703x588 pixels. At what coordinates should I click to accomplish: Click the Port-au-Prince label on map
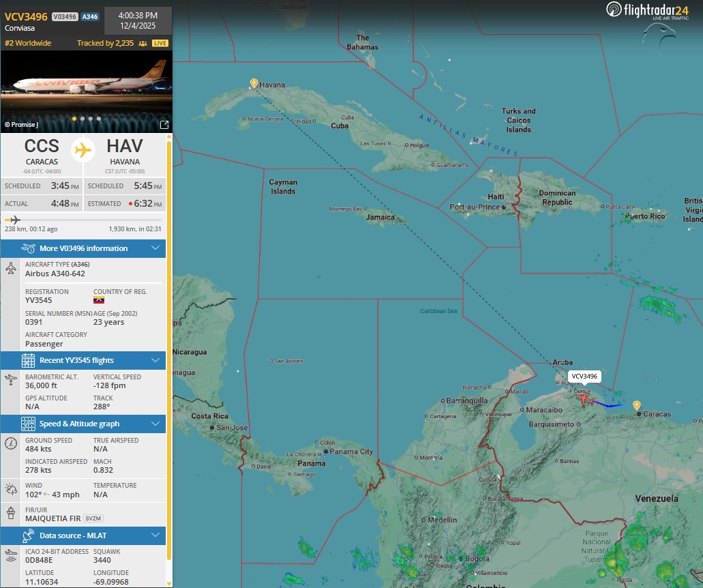475,207
